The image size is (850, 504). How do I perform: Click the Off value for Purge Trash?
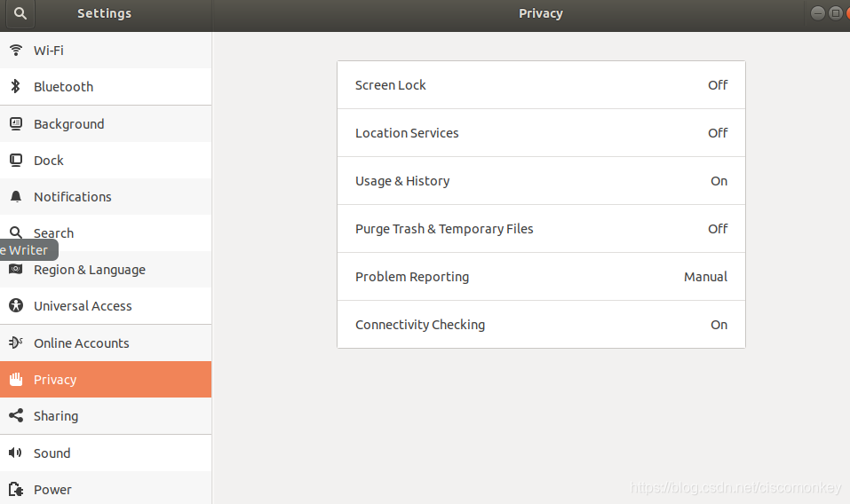pyautogui.click(x=718, y=229)
